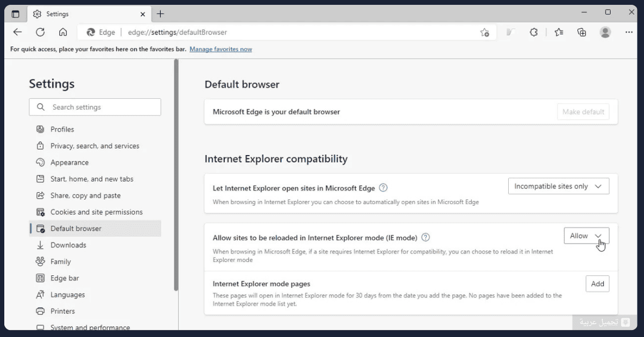Click the Cookies and site permissions icon
Image resolution: width=644 pixels, height=337 pixels.
(40, 212)
